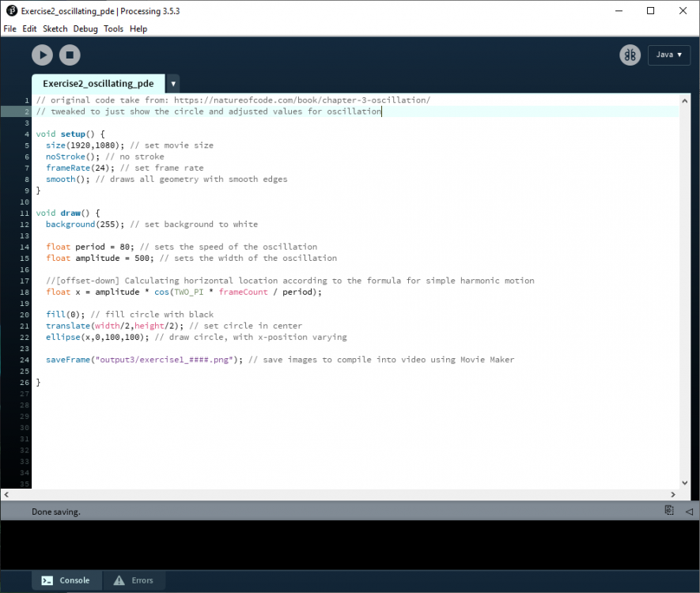
Task: Switch to the Console panel
Action: pos(66,580)
